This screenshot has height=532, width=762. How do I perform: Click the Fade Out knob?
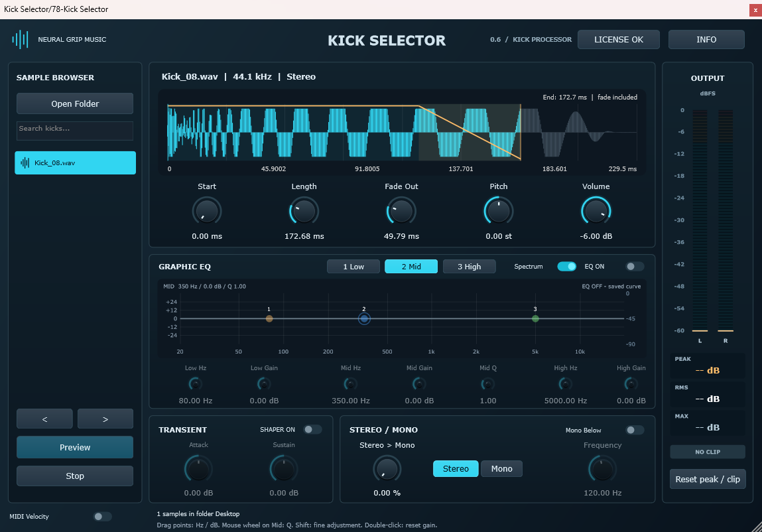[401, 211]
